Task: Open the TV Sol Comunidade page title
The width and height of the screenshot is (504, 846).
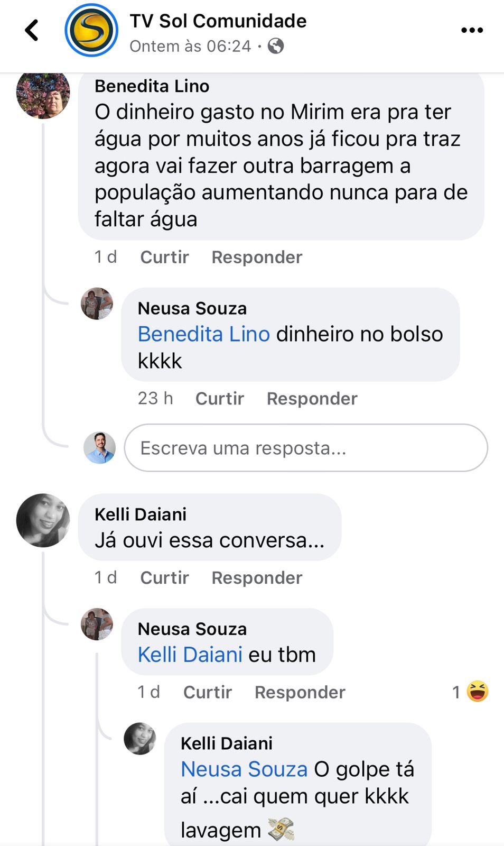Action: 218,21
